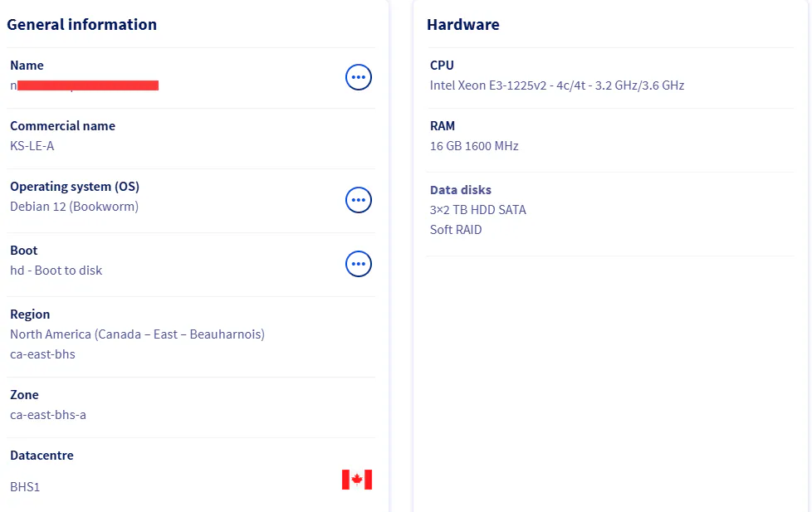Expand the Operating system options dropdown
The width and height of the screenshot is (812, 512).
point(358,199)
